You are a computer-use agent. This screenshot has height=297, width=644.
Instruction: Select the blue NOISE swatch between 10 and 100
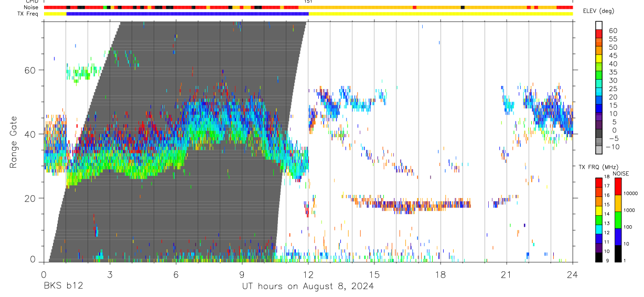click(618, 236)
